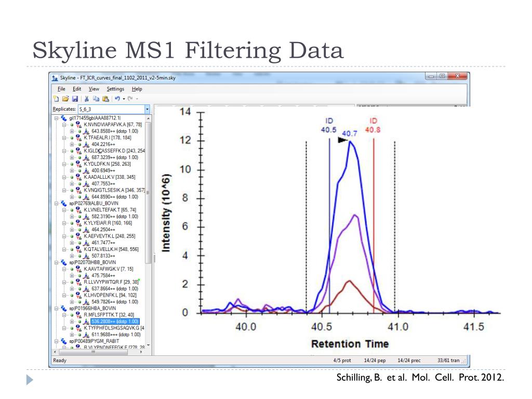Click the Cut scissors toolbar icon
Screen dimensions: 532x399
(x=87, y=99)
